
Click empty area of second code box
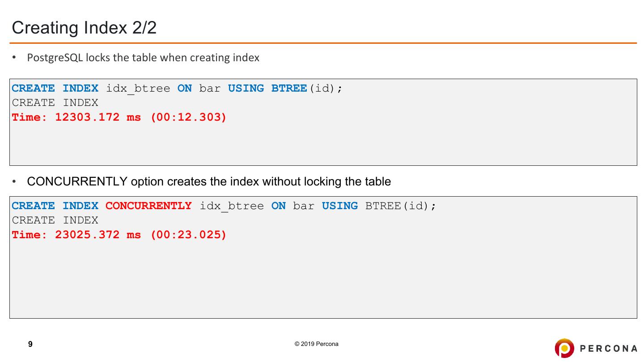[x=402, y=277]
